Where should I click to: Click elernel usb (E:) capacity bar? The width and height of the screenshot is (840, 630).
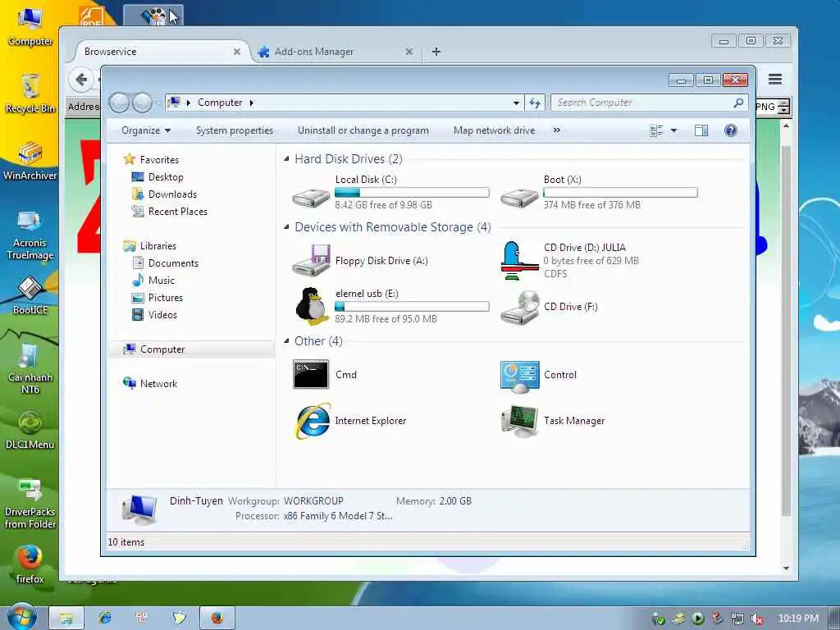coord(412,307)
